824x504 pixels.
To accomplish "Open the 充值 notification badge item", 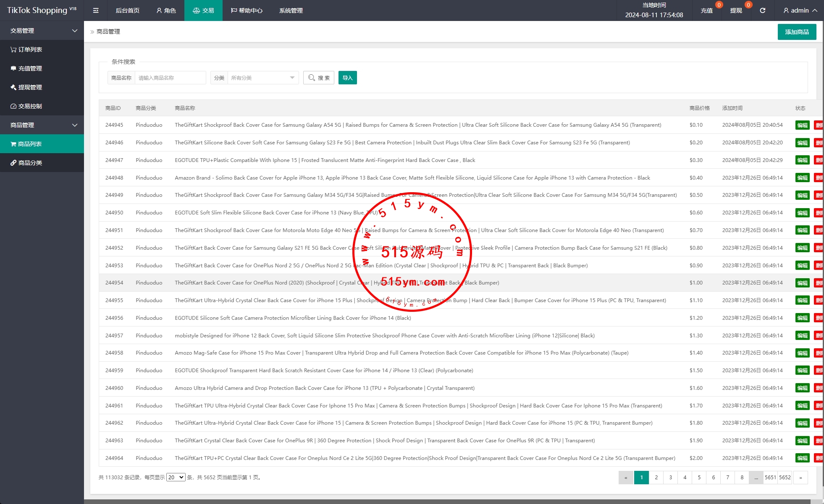I will [707, 10].
